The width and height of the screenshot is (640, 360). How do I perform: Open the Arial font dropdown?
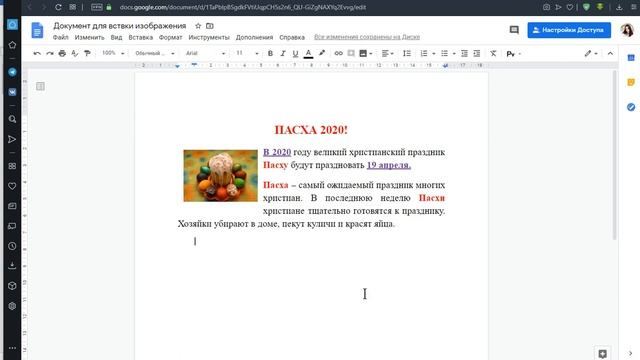(x=205, y=53)
